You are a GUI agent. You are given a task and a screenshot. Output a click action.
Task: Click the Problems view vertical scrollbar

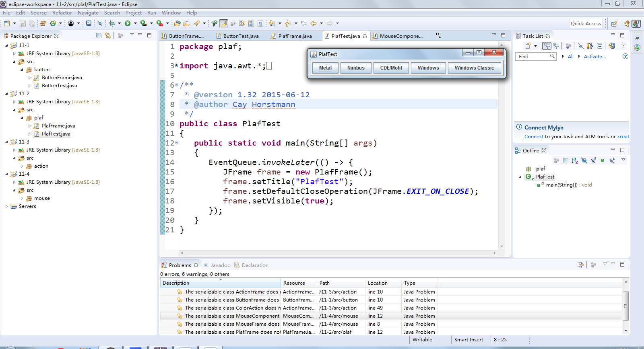[x=625, y=306]
